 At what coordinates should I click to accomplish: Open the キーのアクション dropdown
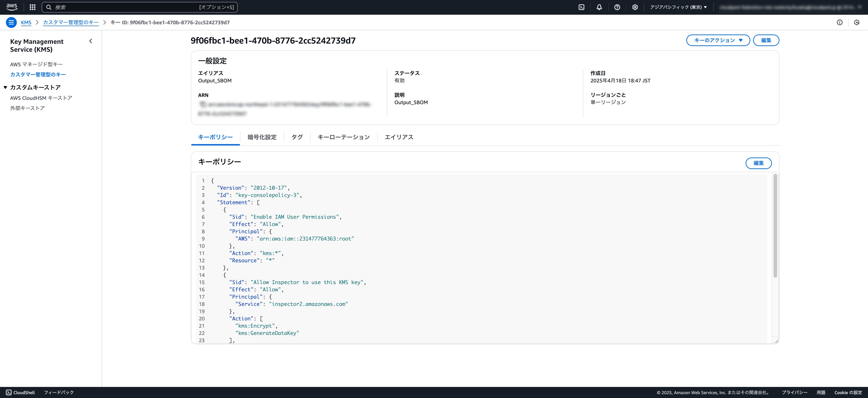point(718,40)
